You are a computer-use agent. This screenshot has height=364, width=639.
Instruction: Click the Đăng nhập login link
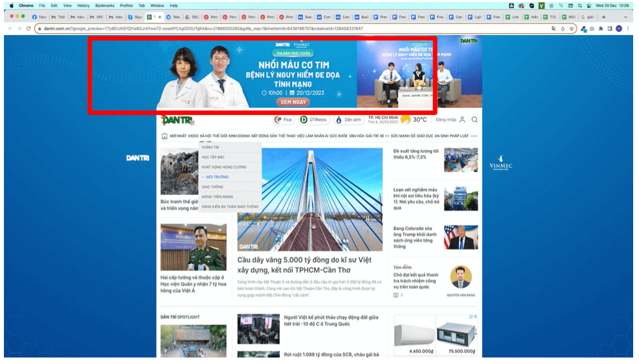[x=446, y=120]
